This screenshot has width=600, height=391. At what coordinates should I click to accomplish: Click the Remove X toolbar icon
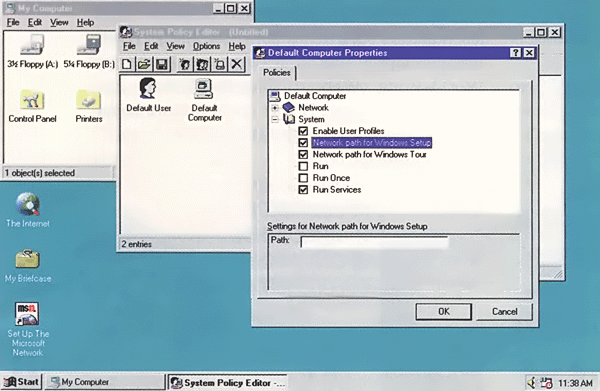(x=237, y=64)
